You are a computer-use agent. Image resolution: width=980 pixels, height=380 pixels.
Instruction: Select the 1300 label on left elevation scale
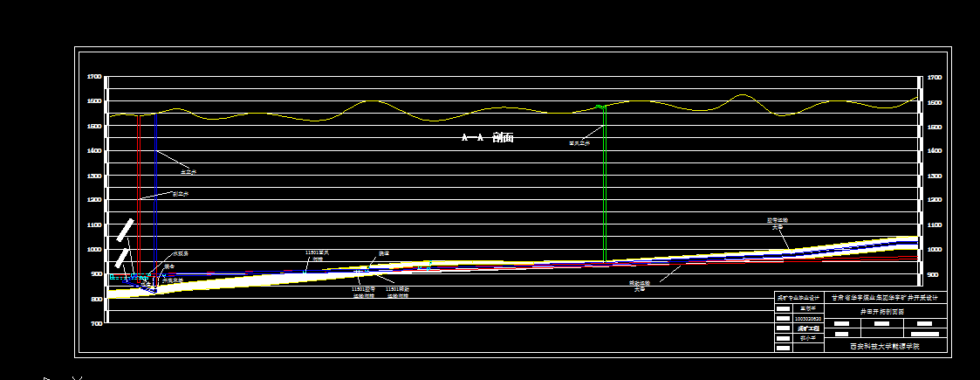click(x=94, y=176)
